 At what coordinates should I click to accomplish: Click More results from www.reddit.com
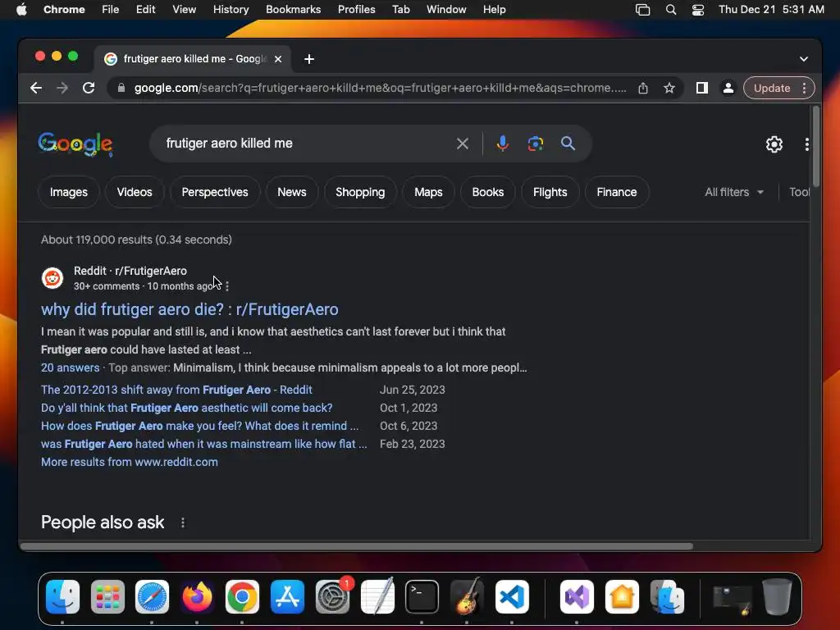tap(130, 462)
